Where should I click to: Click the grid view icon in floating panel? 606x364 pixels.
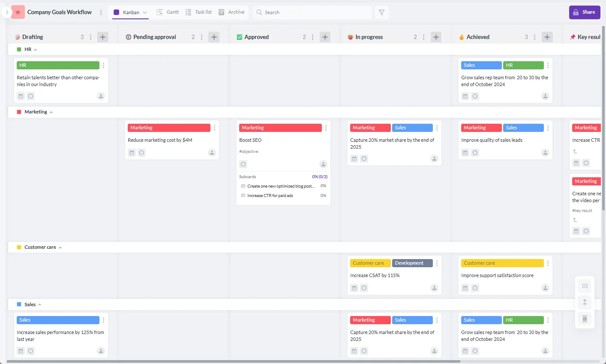tap(585, 286)
